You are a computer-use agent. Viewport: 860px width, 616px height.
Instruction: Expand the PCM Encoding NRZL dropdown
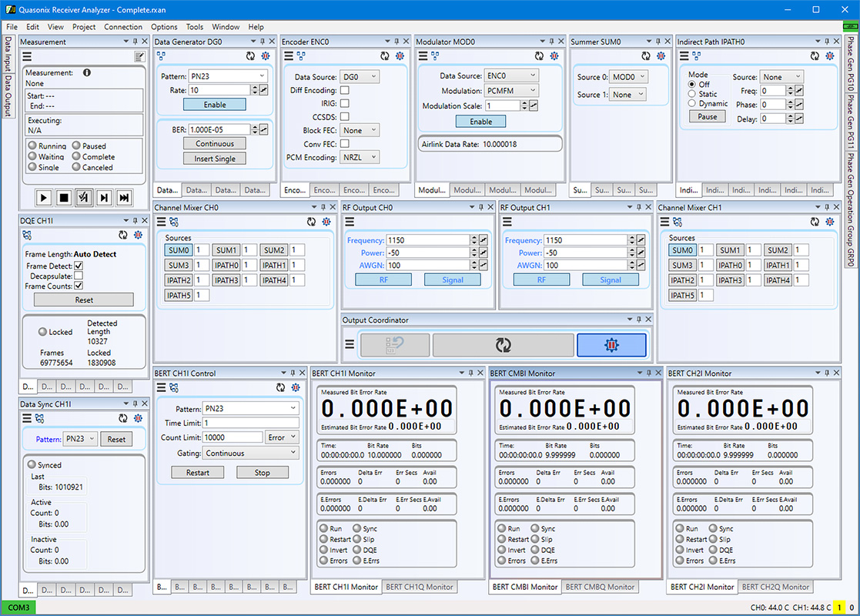click(360, 157)
